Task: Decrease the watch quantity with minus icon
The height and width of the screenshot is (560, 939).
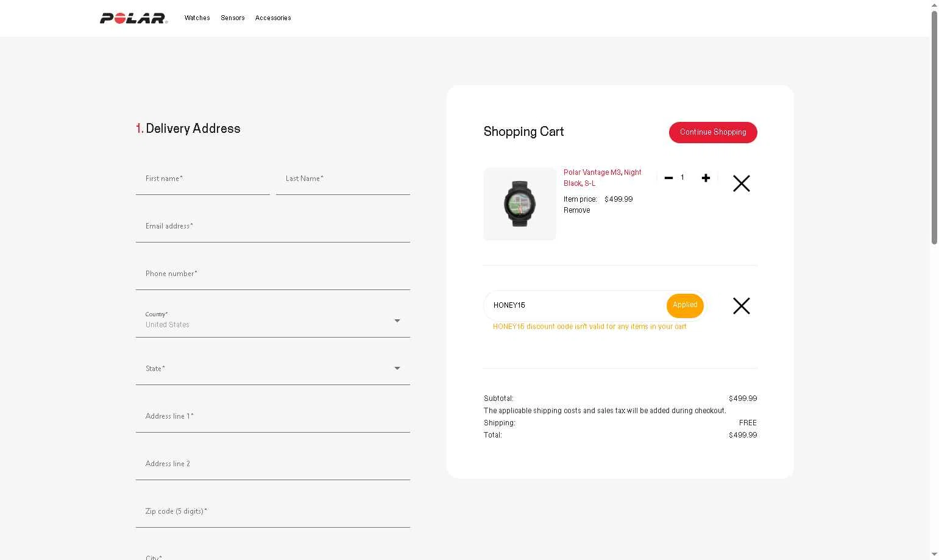Action: 668,178
